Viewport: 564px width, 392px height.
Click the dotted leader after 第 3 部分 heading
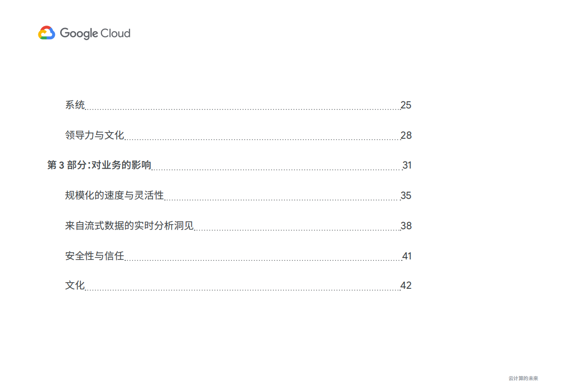coord(277,169)
